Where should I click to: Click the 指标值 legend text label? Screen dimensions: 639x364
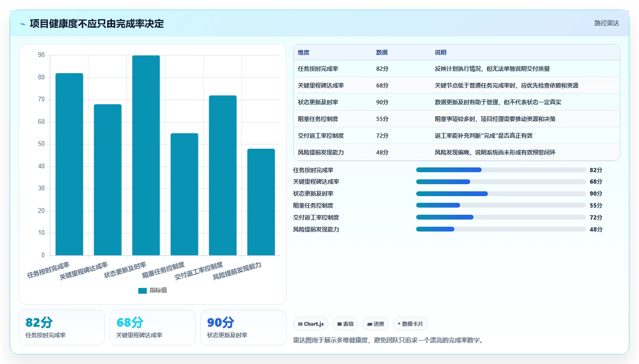pos(158,290)
